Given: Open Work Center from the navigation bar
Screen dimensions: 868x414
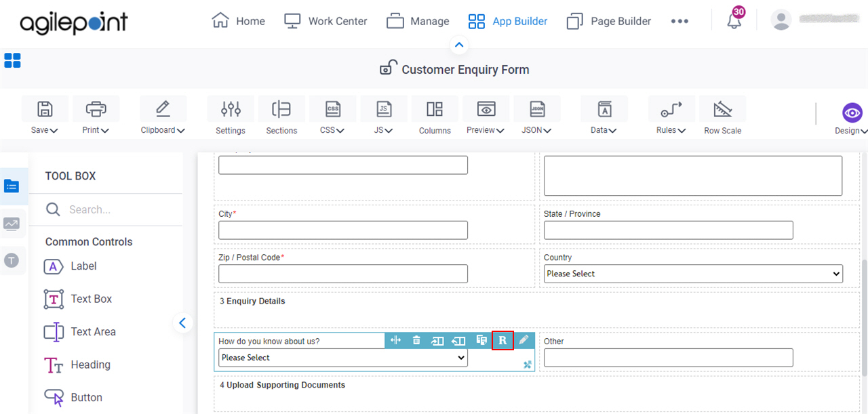Looking at the screenshot, I should 325,21.
